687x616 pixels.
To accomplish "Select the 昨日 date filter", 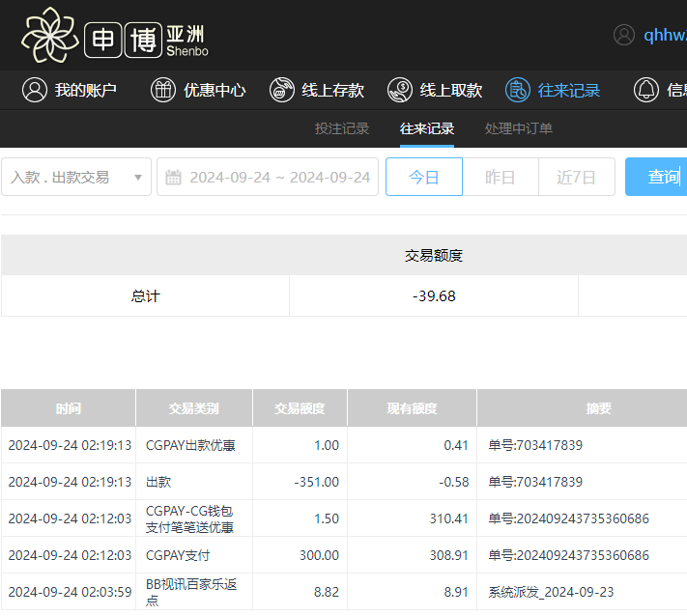I will 500,177.
